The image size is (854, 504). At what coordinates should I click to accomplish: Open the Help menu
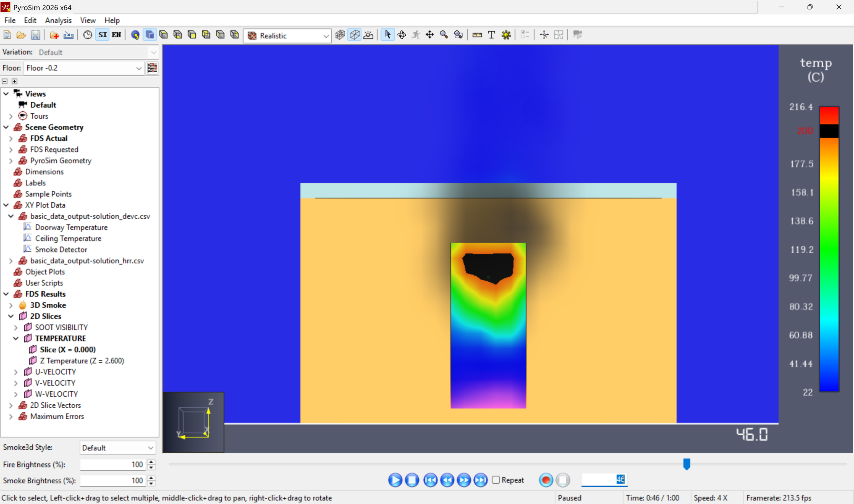click(112, 20)
